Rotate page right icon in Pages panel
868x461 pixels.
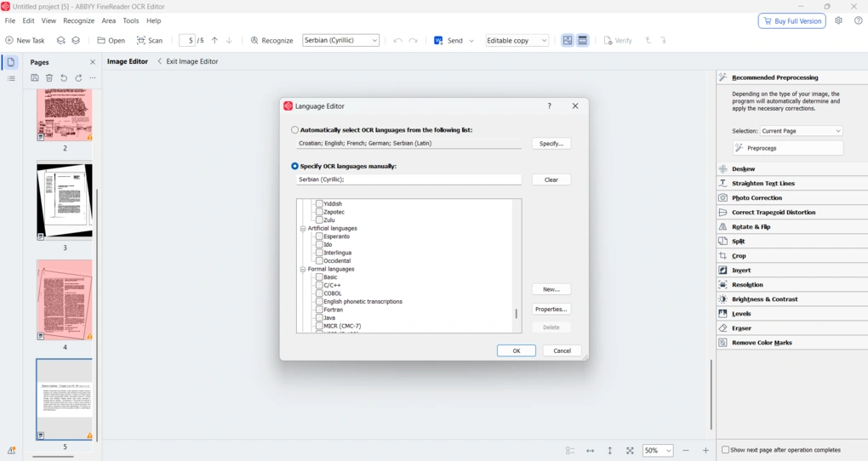point(78,78)
